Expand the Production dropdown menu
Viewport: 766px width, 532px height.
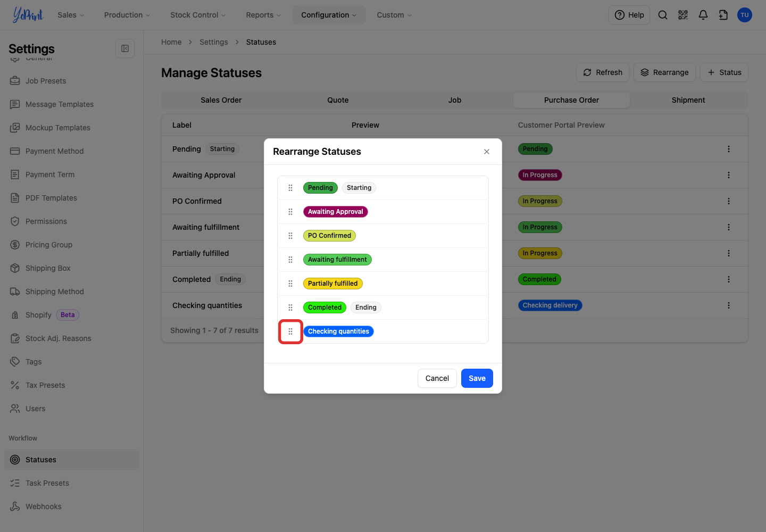pyautogui.click(x=127, y=15)
